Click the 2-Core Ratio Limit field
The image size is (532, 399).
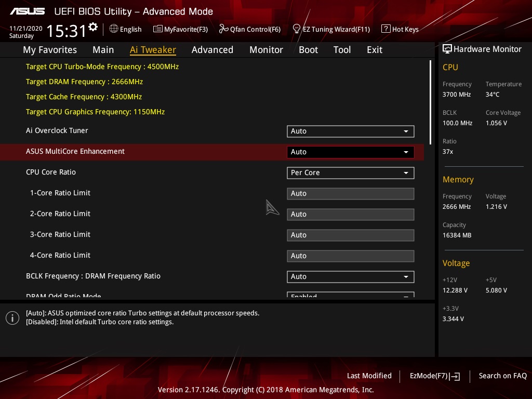(351, 215)
